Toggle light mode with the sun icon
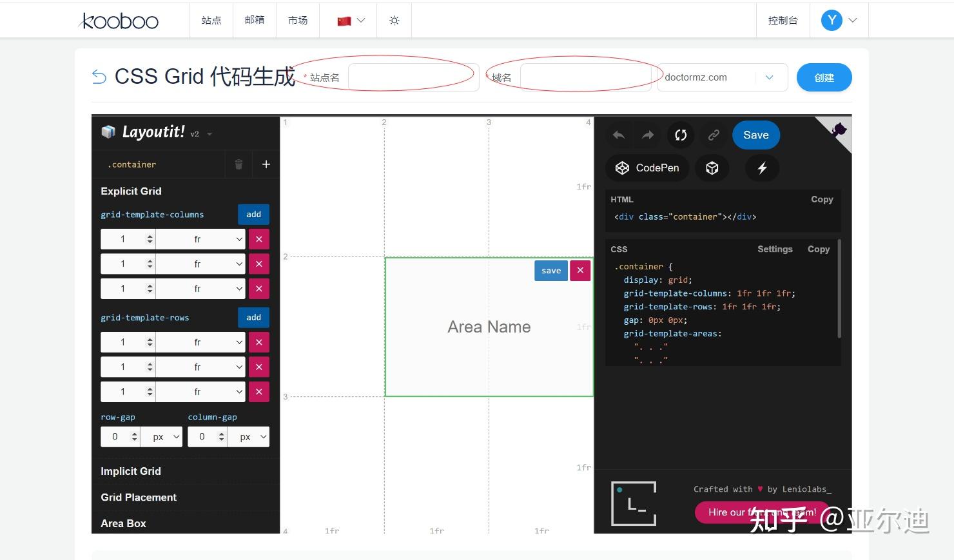The width and height of the screenshot is (954, 560). pos(394,21)
